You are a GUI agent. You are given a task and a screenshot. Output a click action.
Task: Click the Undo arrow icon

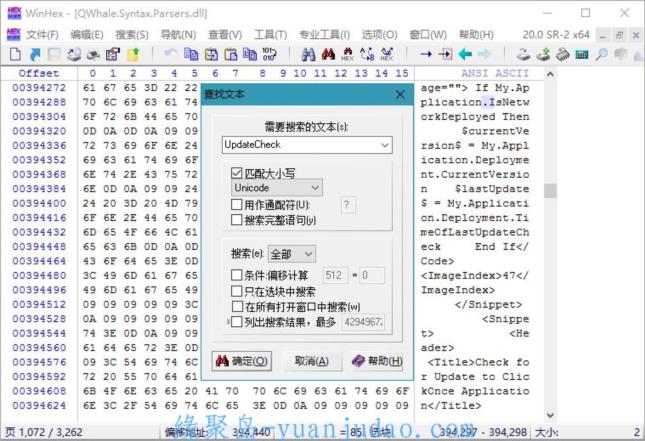point(171,54)
